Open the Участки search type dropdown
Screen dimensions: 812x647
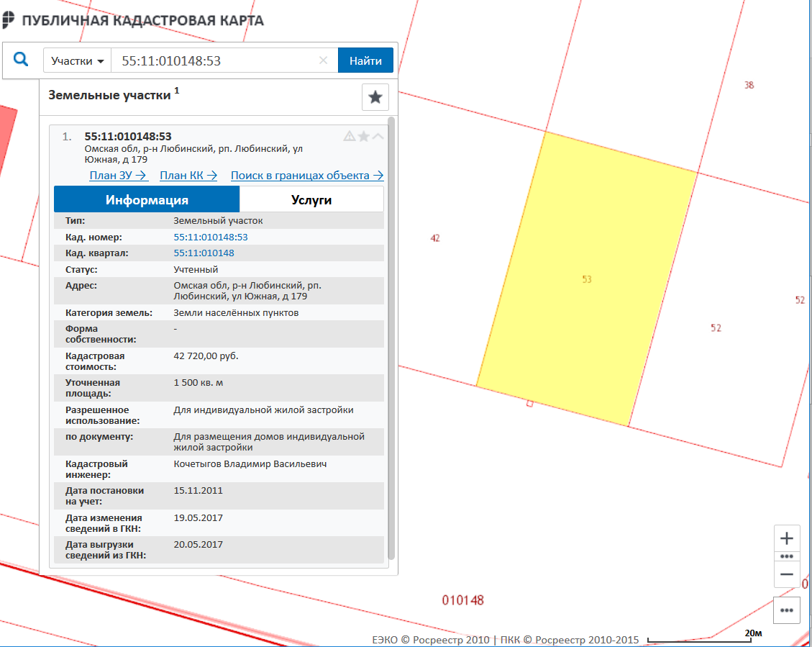pos(78,61)
